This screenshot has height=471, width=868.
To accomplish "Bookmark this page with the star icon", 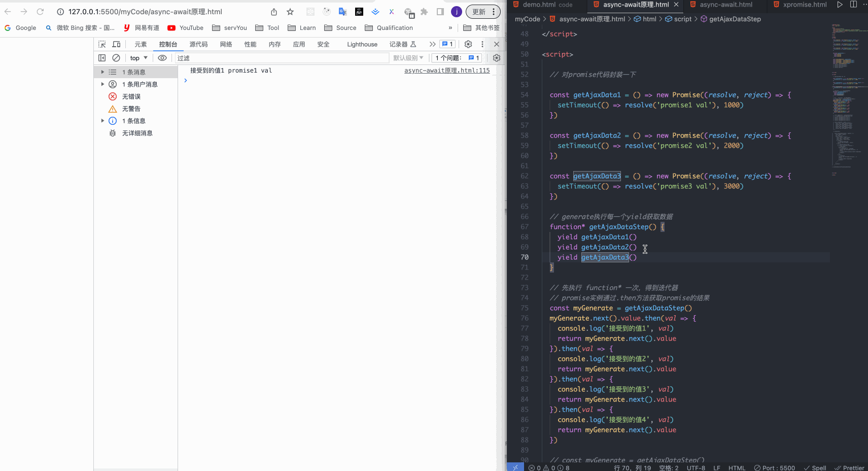I will (290, 12).
